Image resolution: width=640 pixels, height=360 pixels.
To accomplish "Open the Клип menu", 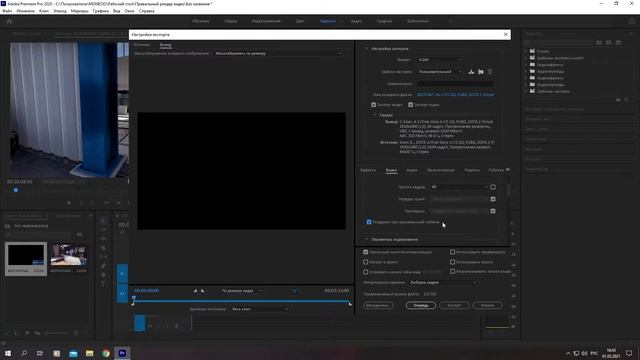I will point(44,11).
